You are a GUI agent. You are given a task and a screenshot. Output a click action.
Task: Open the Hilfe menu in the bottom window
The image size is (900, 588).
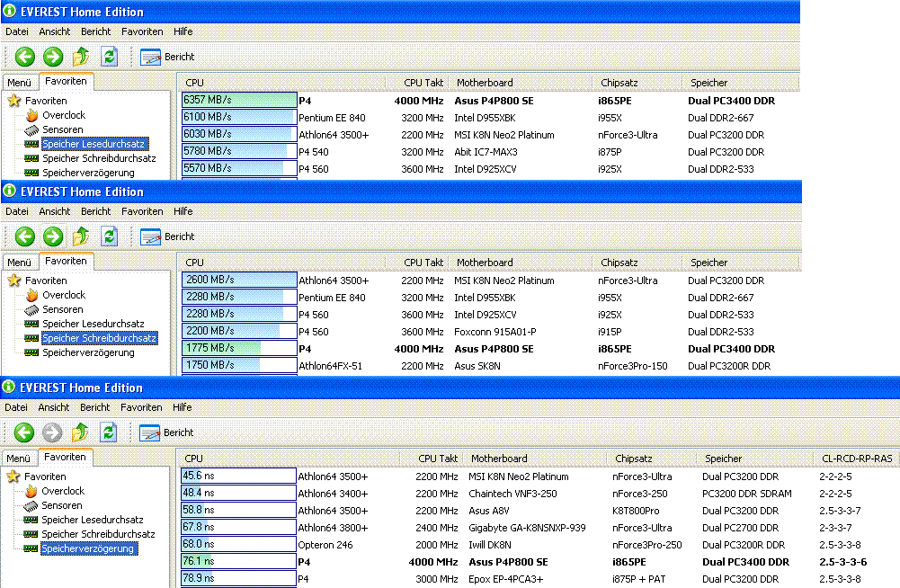(182, 407)
